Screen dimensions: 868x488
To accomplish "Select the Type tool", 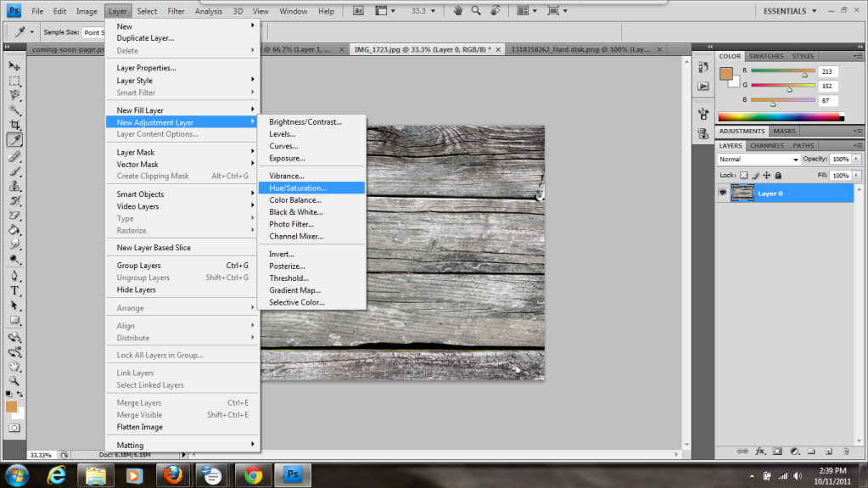I will pyautogui.click(x=14, y=291).
